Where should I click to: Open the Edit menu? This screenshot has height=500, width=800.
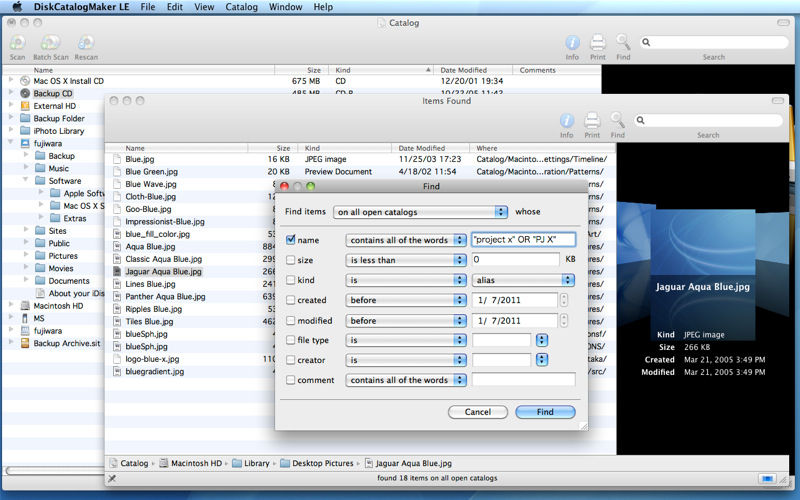(x=174, y=7)
